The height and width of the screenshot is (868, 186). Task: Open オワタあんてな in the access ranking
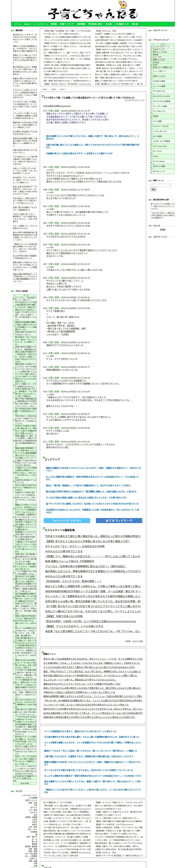(x=159, y=91)
